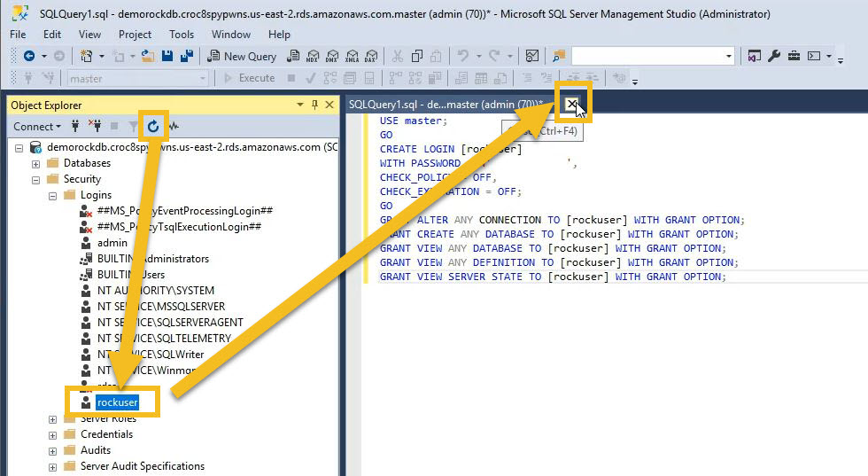The width and height of the screenshot is (868, 476).
Task: Expand the Credentials folder
Action: click(52, 435)
